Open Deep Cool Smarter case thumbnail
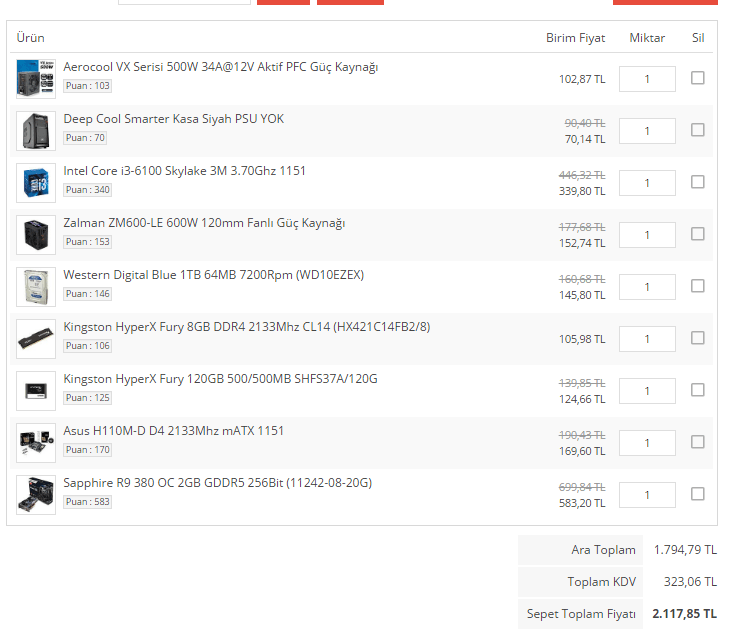 point(36,131)
